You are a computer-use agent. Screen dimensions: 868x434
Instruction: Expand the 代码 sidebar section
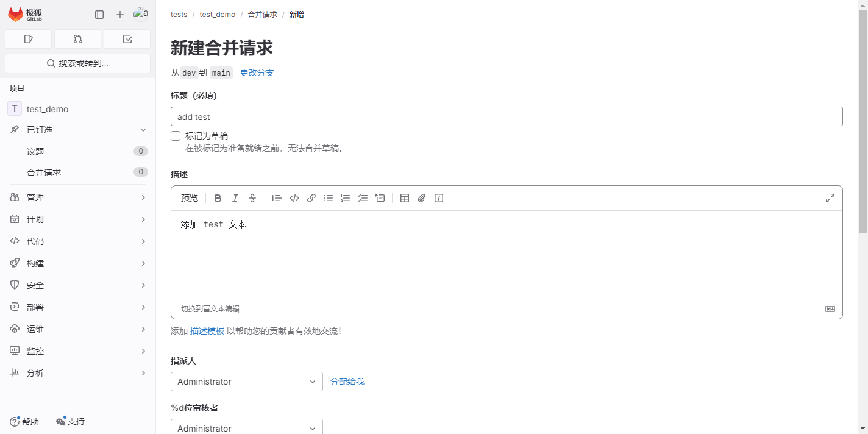[77, 241]
